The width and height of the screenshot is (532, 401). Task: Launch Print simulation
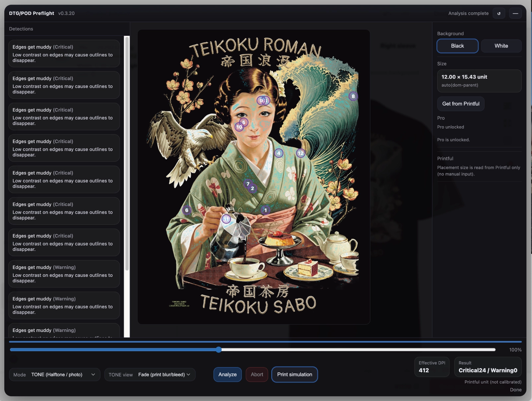click(294, 374)
